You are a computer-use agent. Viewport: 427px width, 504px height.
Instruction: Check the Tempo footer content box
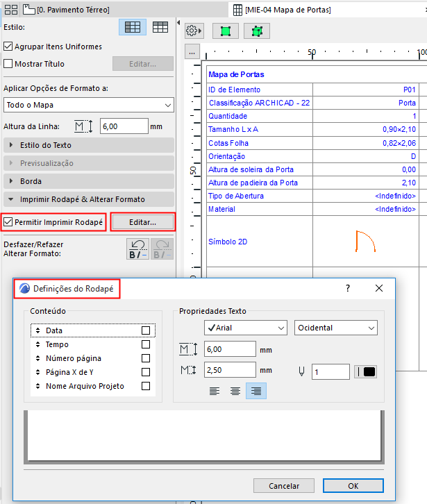[146, 344]
